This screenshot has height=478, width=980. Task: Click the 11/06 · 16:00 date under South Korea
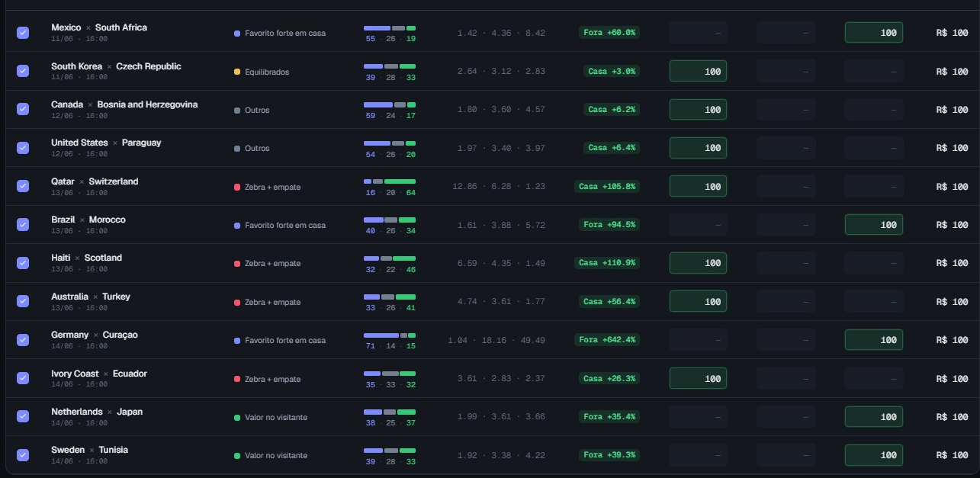coord(79,77)
